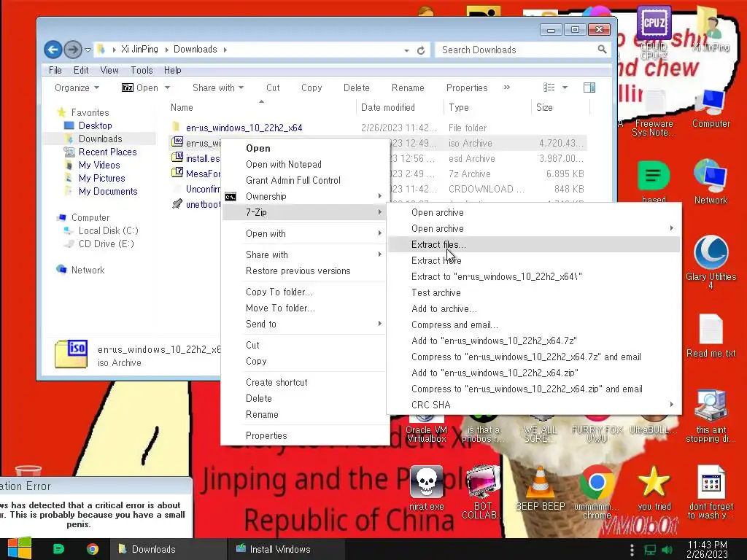Viewport: 747px width, 560px height.
Task: Click the search magnifier icon
Action: coord(602,49)
